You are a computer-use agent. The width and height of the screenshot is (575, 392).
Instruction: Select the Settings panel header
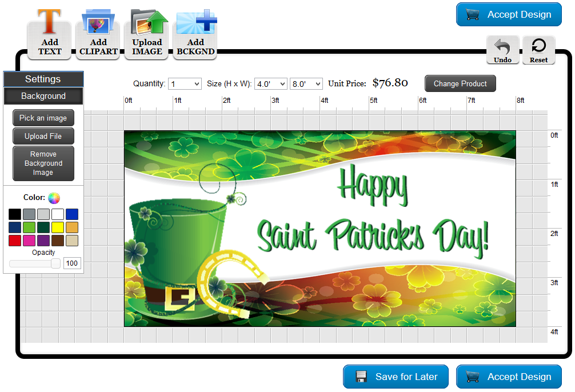tap(43, 79)
